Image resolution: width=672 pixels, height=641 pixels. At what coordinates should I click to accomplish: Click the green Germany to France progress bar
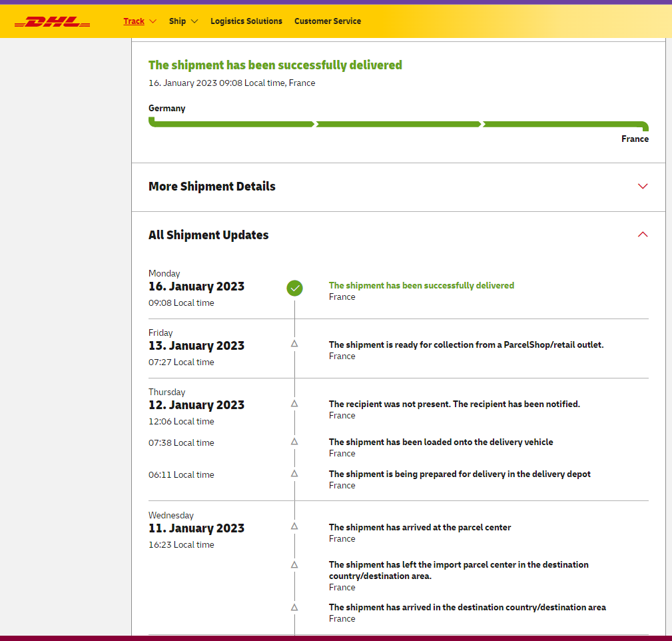[398, 124]
